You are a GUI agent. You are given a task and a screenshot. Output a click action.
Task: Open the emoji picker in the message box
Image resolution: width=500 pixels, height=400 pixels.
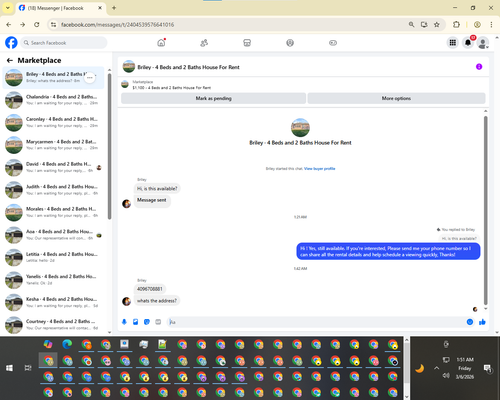pyautogui.click(x=470, y=322)
